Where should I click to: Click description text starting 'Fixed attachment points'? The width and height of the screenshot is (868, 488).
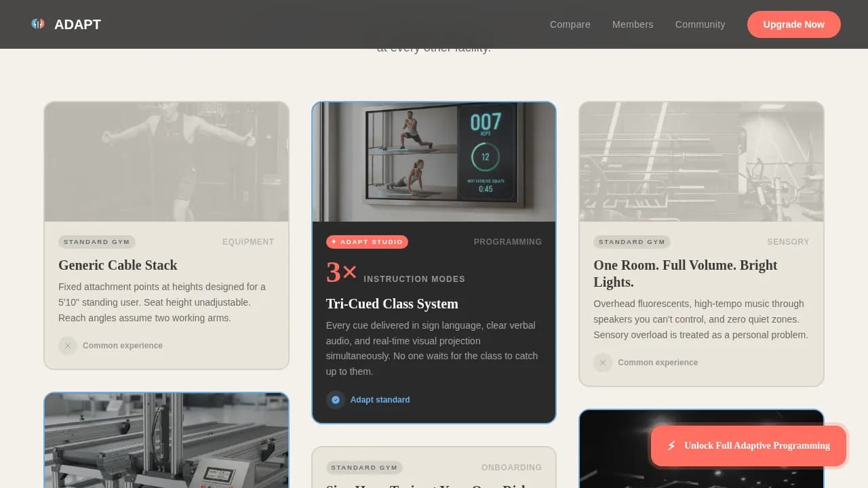tap(163, 302)
